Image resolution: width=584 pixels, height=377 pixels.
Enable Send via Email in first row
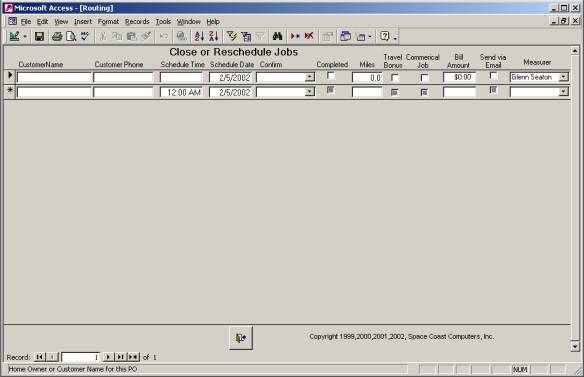point(493,76)
